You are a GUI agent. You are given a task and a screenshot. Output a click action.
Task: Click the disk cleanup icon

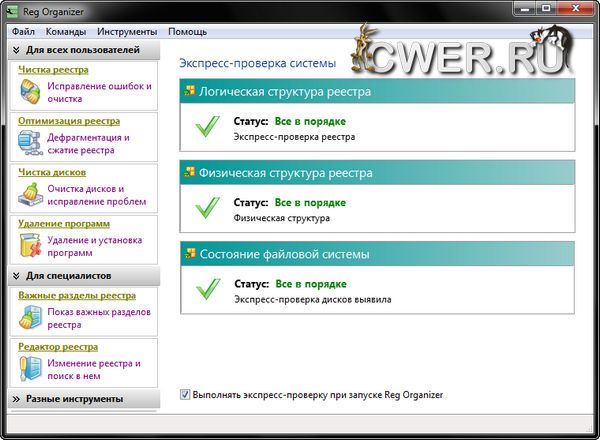(31, 195)
